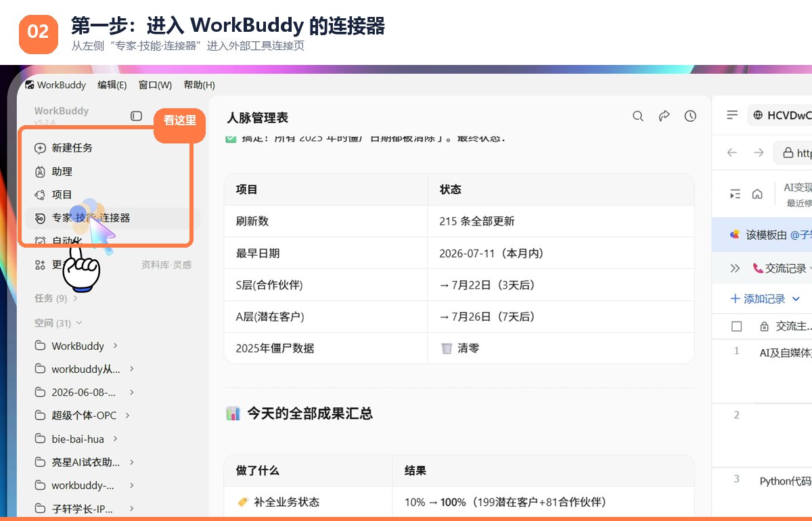Click the pink phone icon of 交流记录
The image size is (812, 521).
click(758, 269)
